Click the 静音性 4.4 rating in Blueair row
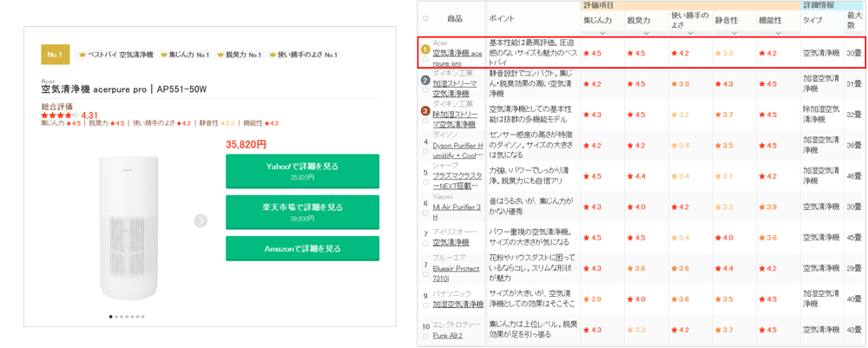The width and height of the screenshot is (868, 348). coord(724,268)
